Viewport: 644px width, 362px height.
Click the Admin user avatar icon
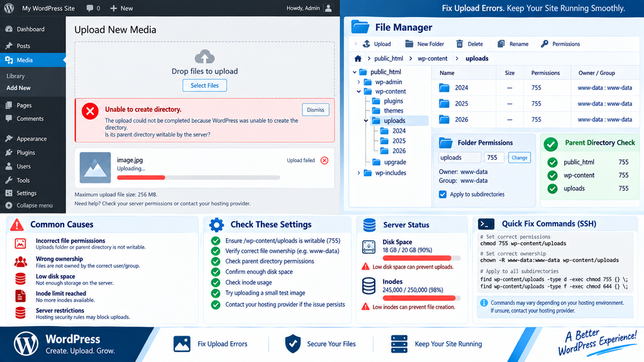click(x=328, y=8)
